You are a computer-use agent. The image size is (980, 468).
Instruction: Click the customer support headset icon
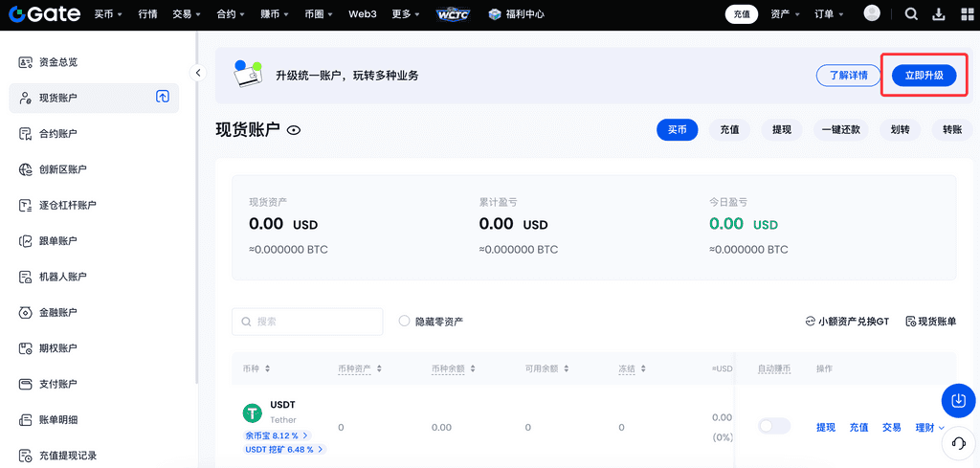958,443
